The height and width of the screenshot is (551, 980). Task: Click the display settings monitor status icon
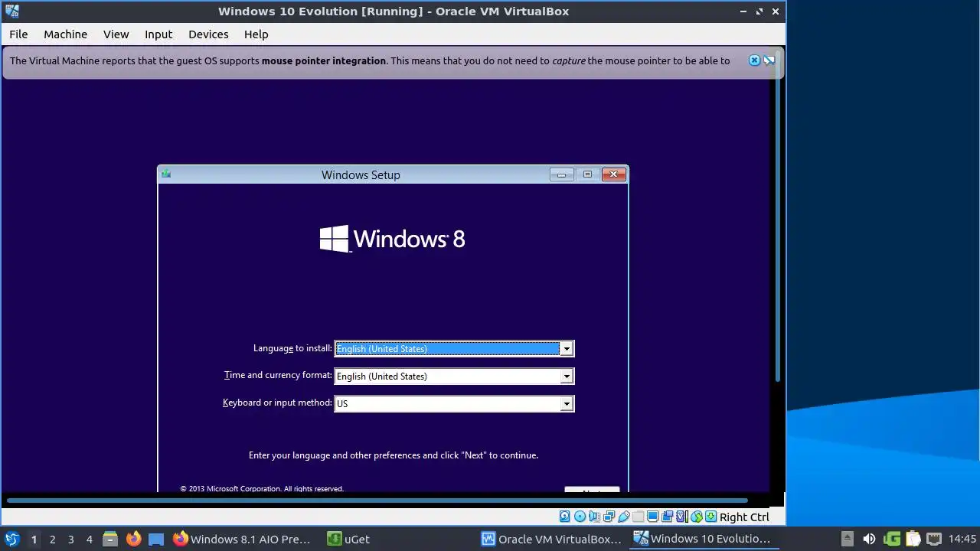(652, 517)
